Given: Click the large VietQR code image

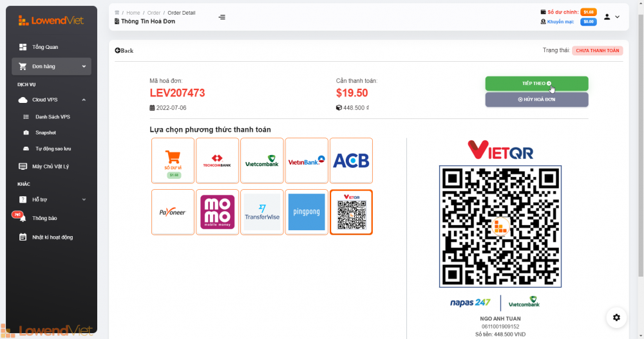Looking at the screenshot, I should tap(500, 226).
